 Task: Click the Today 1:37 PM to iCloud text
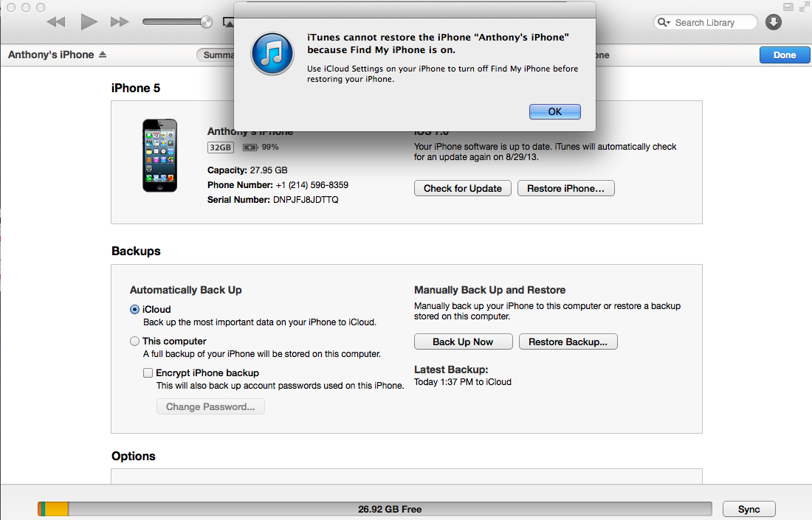pyautogui.click(x=463, y=382)
